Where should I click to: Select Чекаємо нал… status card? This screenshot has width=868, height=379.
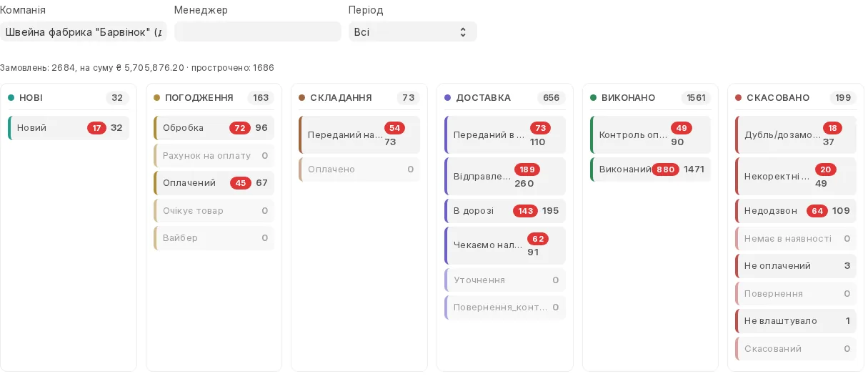505,245
